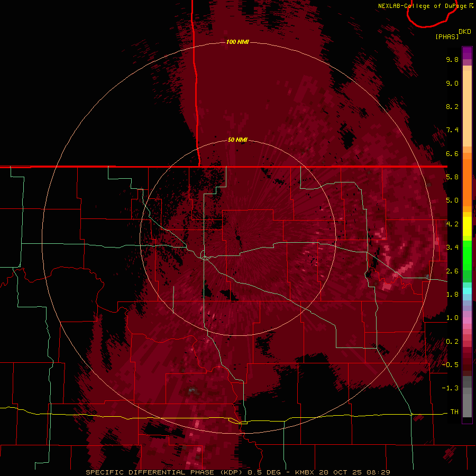Select the 5.0 scale value
Viewport: 476px width, 476px height.
pos(452,200)
